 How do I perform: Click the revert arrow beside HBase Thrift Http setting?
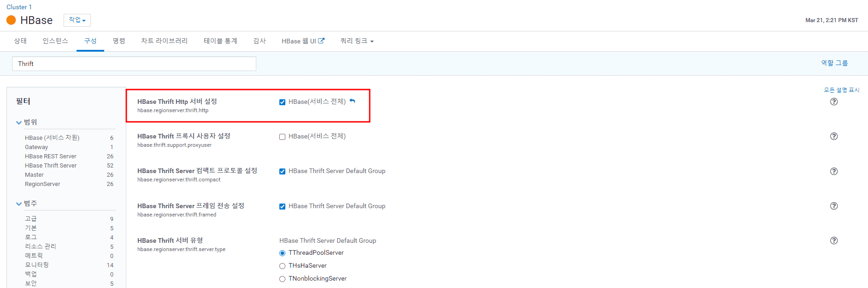(352, 101)
